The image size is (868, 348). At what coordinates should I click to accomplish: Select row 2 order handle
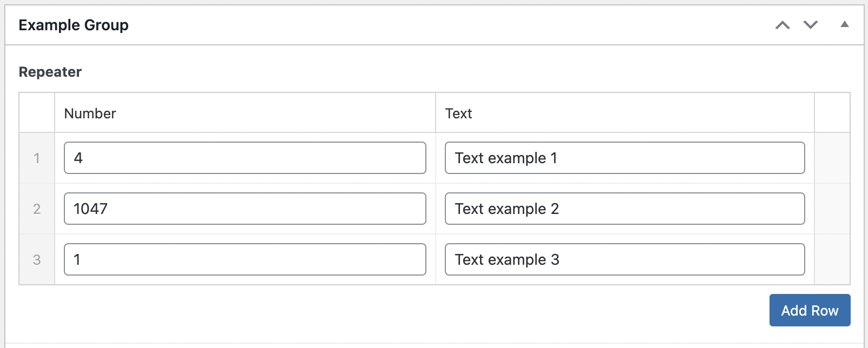tap(37, 209)
